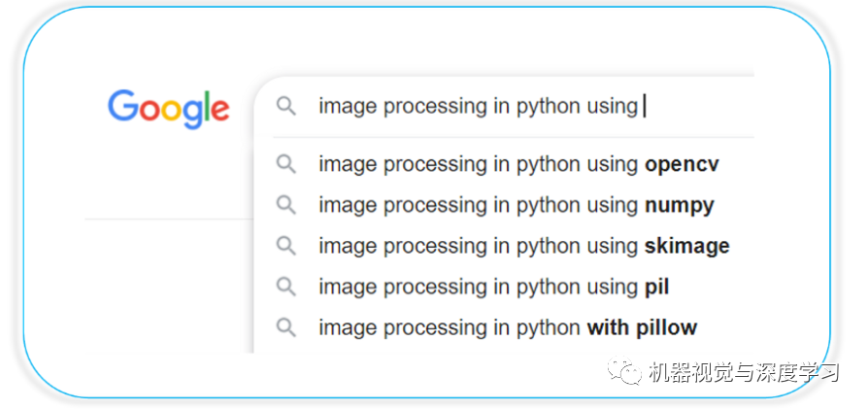Click the search icon beside the numpy suggestion
The image size is (868, 410).
[x=286, y=205]
